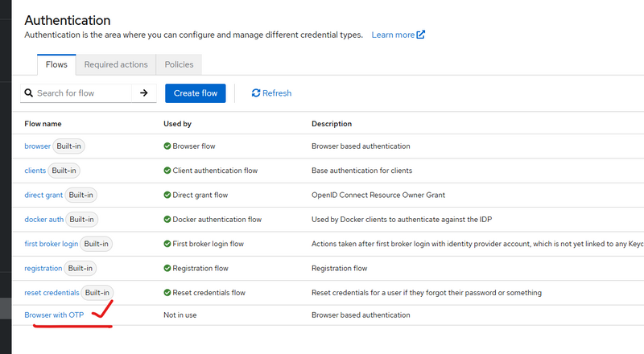The width and height of the screenshot is (644, 354).
Task: Click the search arrow submit button
Action: [x=144, y=93]
